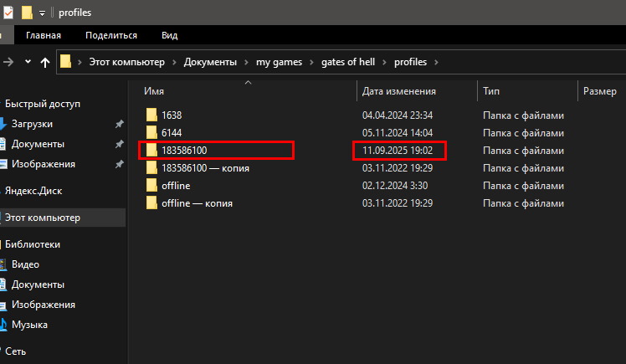Expand the chevron after my games in path
The image size is (626, 364).
(311, 62)
